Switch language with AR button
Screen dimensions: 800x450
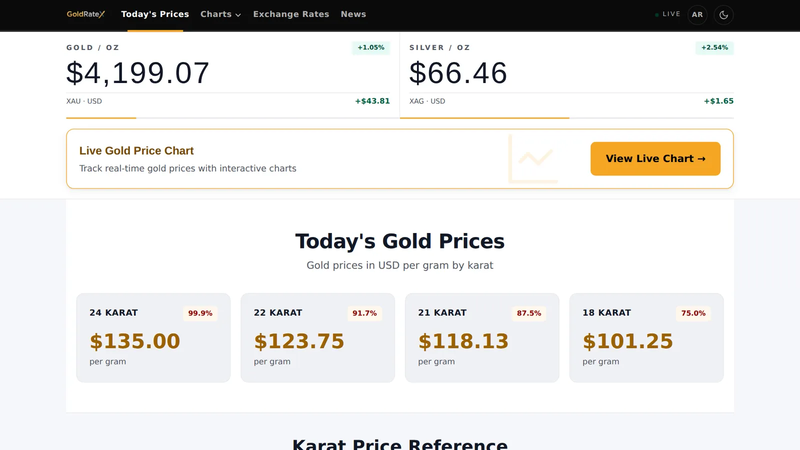[x=697, y=15]
